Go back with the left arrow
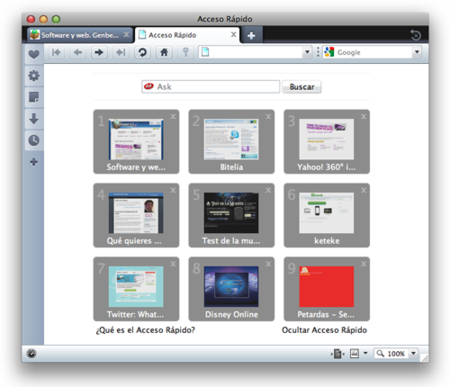The height and width of the screenshot is (387, 450). (x=78, y=52)
